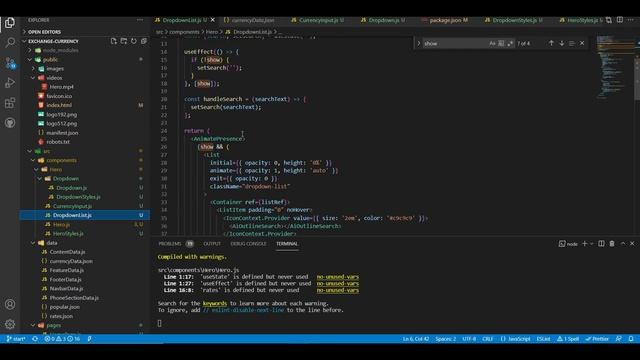Switch to DropdownStyles.js editor tab

coord(513,20)
